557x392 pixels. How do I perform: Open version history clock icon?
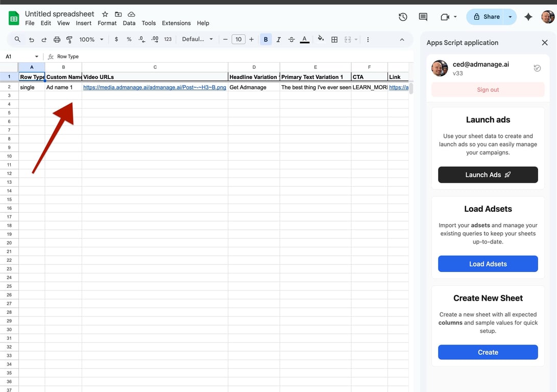pos(402,17)
